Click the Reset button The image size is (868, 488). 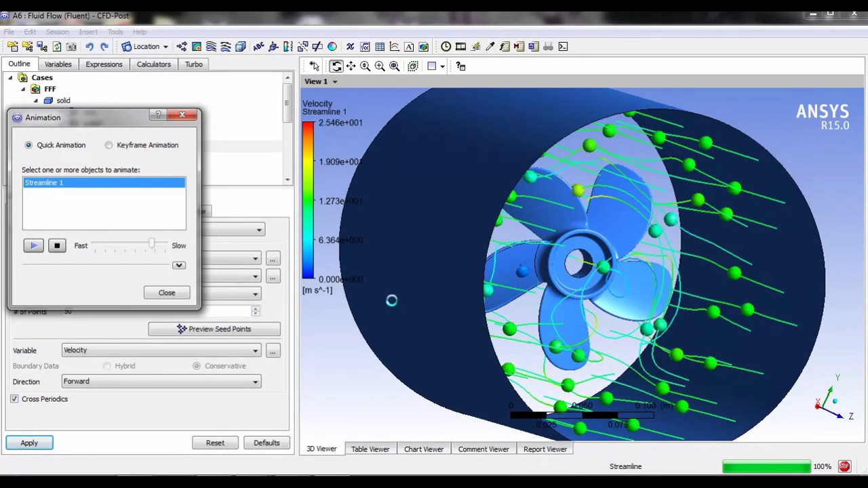coord(215,443)
